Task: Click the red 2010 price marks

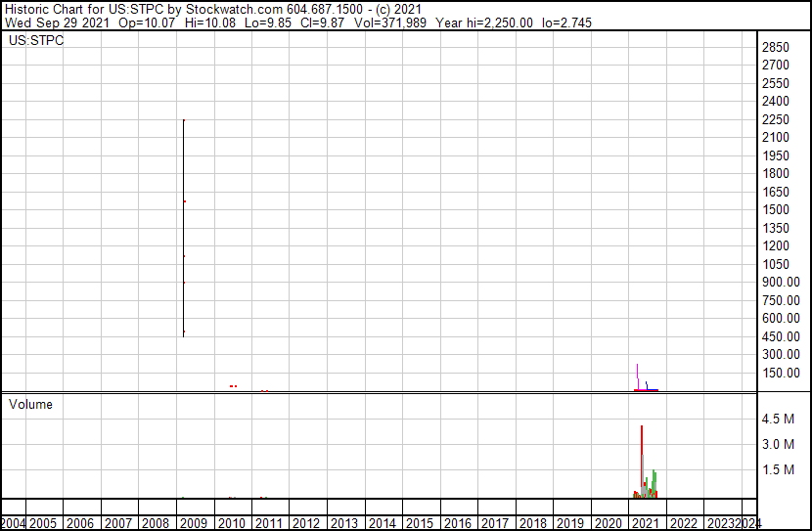Action: click(233, 386)
